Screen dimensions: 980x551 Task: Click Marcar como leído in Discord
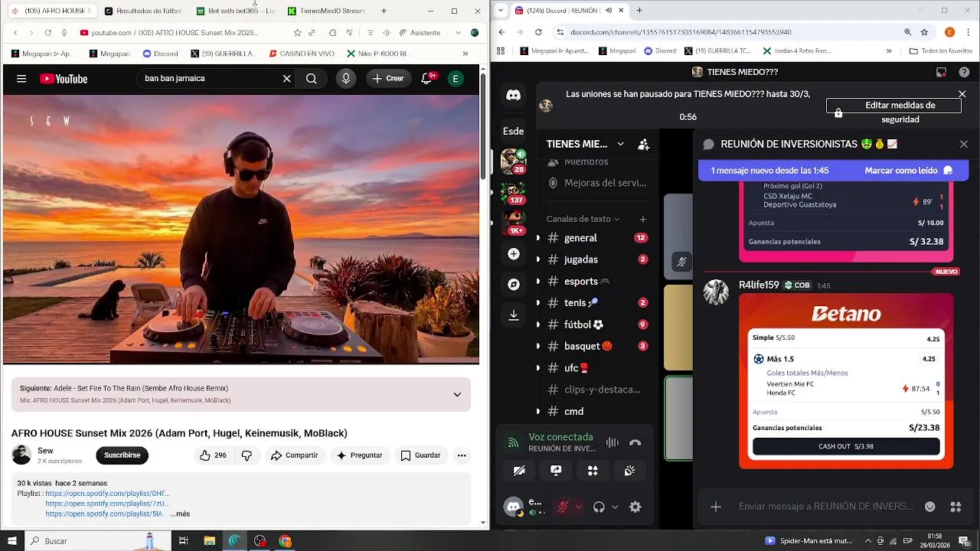[908, 171]
